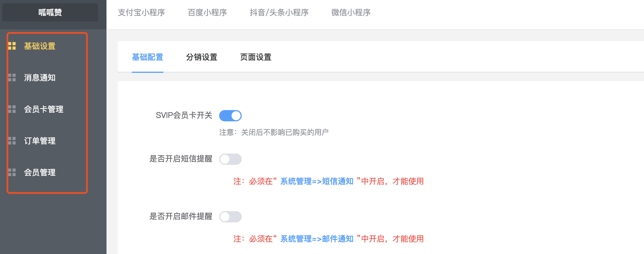The height and width of the screenshot is (254, 644).
Task: Click the 呱呱赞 app name button
Action: pos(50,12)
